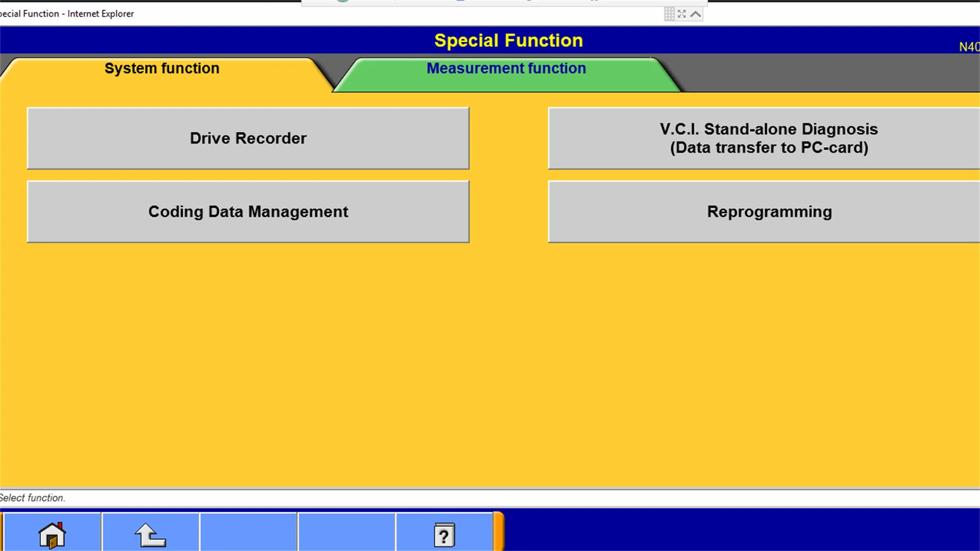
Task: Select Reprogramming function
Action: pos(769,211)
